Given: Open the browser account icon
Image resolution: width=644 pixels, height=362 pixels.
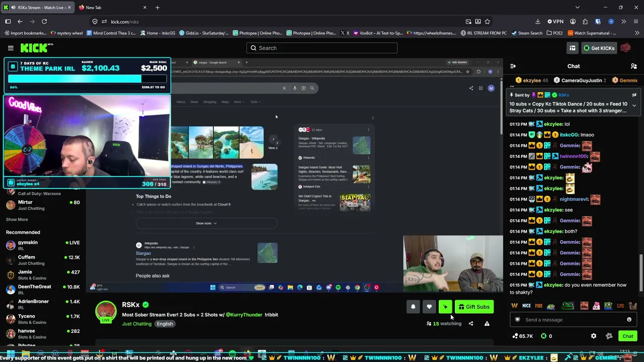Looking at the screenshot, I should tap(573, 22).
